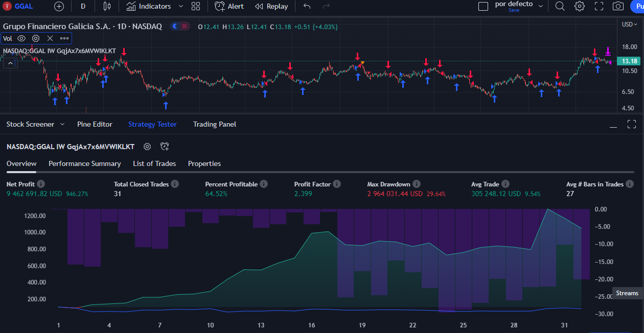644x333 pixels.
Task: Open indicator templates grid icon
Action: pyautogui.click(x=196, y=6)
